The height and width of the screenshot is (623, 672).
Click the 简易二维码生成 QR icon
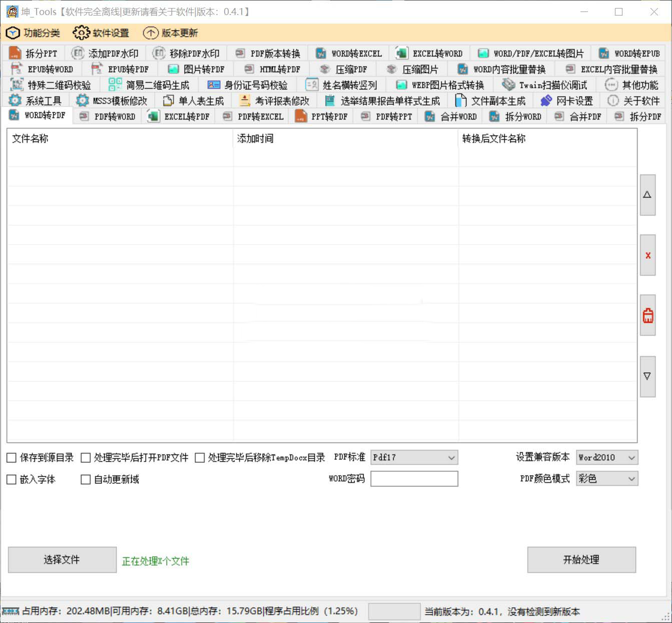[x=115, y=85]
